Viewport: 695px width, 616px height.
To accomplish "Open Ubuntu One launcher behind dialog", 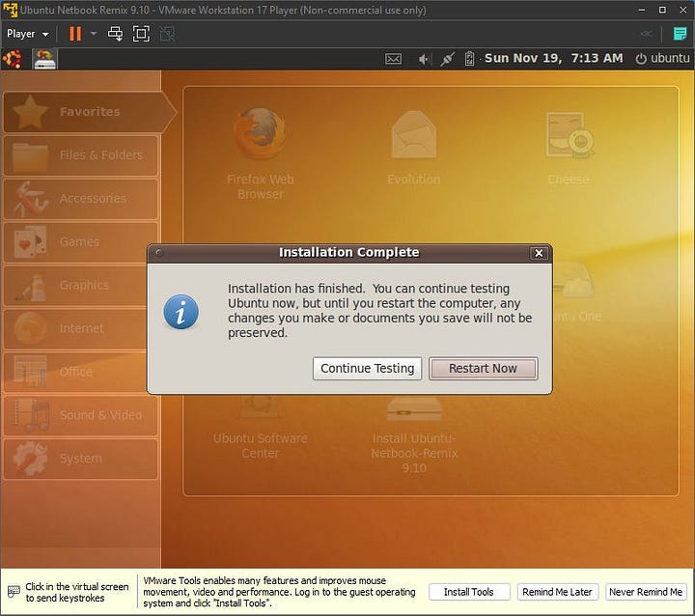I will point(576,293).
